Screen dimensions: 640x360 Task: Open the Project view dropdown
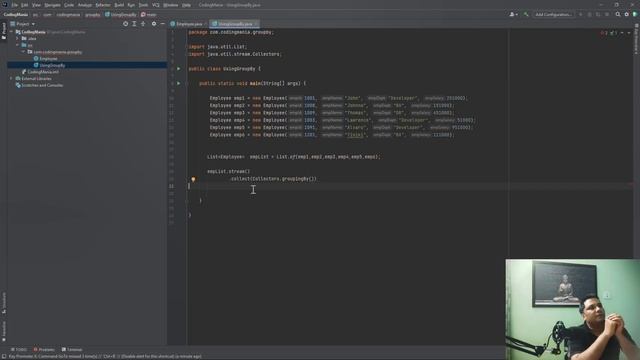click(22, 24)
